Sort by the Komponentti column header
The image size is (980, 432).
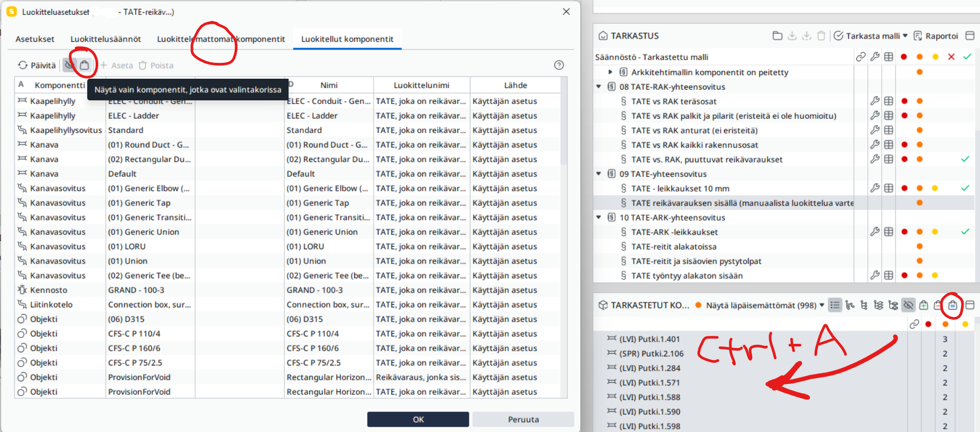pyautogui.click(x=59, y=85)
